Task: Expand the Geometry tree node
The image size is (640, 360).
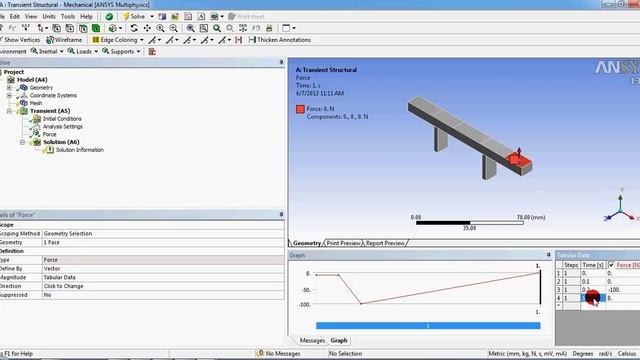Action: coord(9,88)
